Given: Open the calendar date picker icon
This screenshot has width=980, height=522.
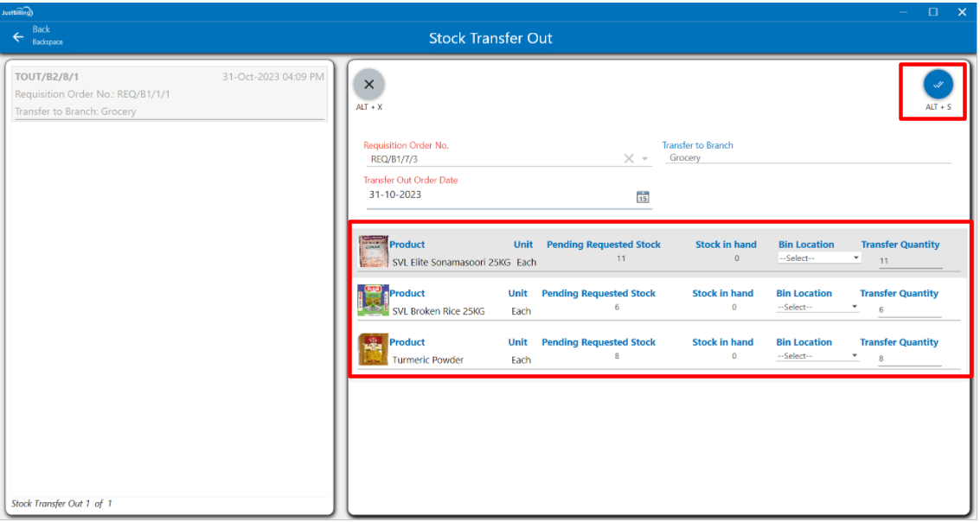Looking at the screenshot, I should pos(643,196).
